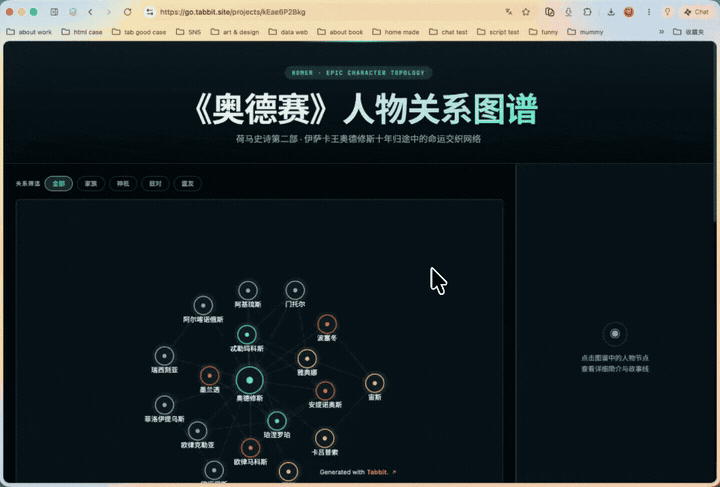720x487 pixels.
Task: Select the 安提诺奥斯 character node
Action: pos(325,391)
